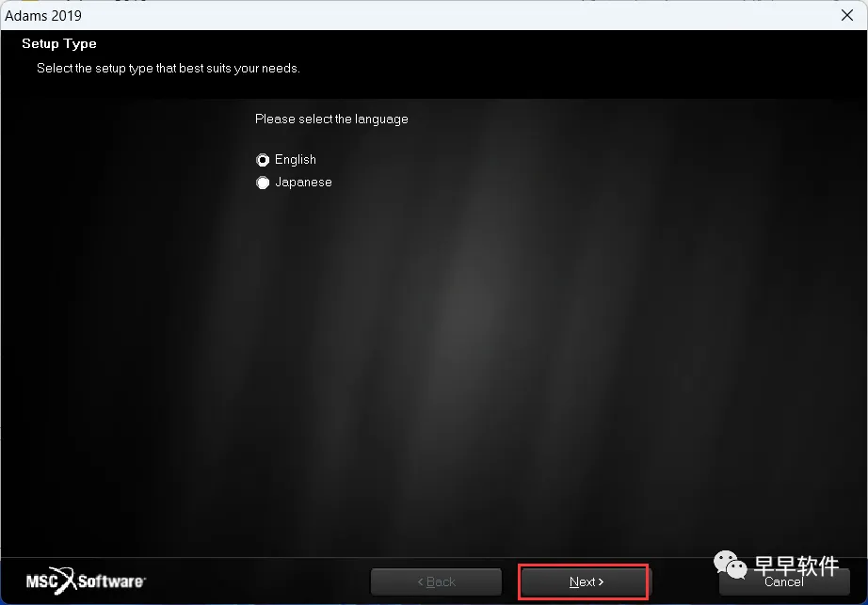Select the Japanese language radio button
Screen dimensions: 868x605
(x=263, y=183)
